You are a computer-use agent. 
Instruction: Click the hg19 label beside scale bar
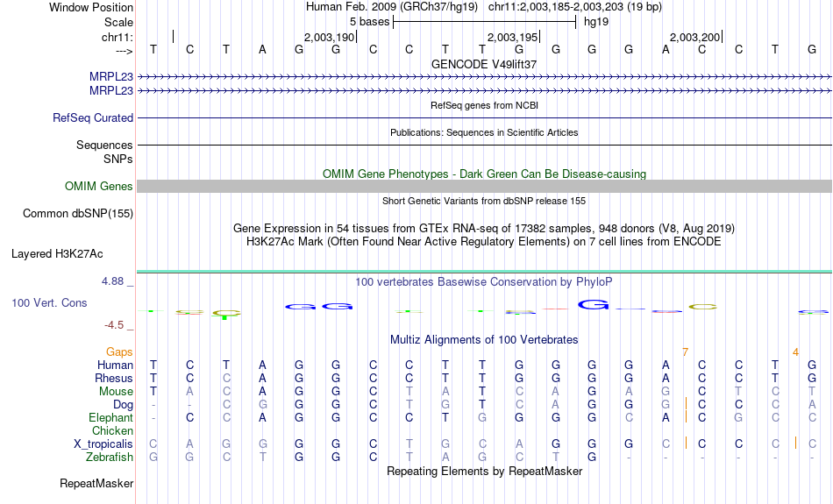[x=596, y=22]
